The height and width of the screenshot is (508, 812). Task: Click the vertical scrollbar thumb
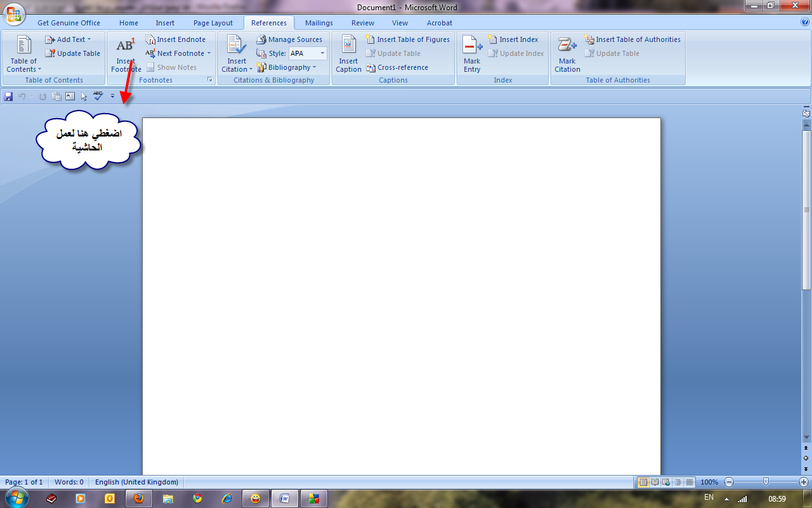point(806,210)
